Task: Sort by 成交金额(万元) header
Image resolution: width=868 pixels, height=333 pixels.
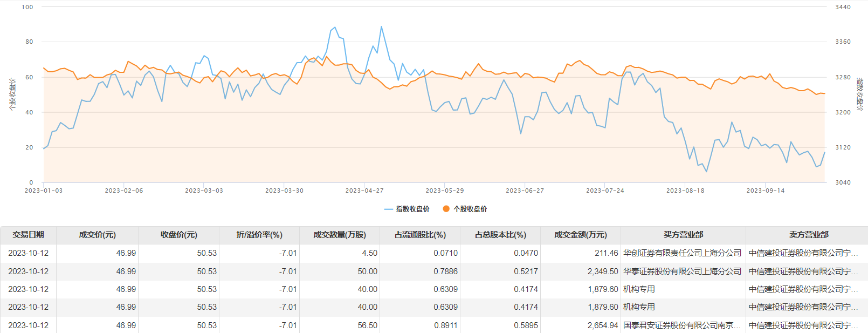Action: pyautogui.click(x=581, y=235)
